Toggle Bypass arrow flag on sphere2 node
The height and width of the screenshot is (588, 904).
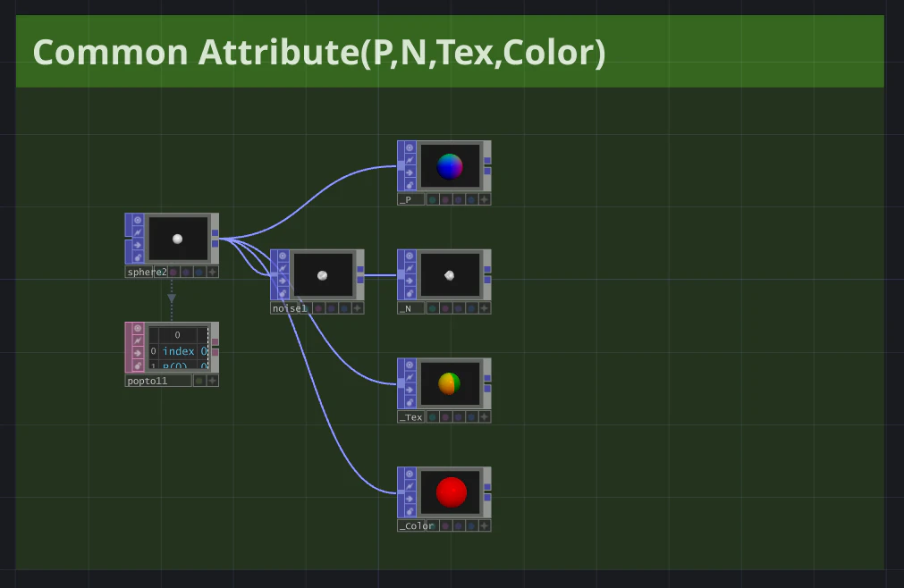click(137, 245)
